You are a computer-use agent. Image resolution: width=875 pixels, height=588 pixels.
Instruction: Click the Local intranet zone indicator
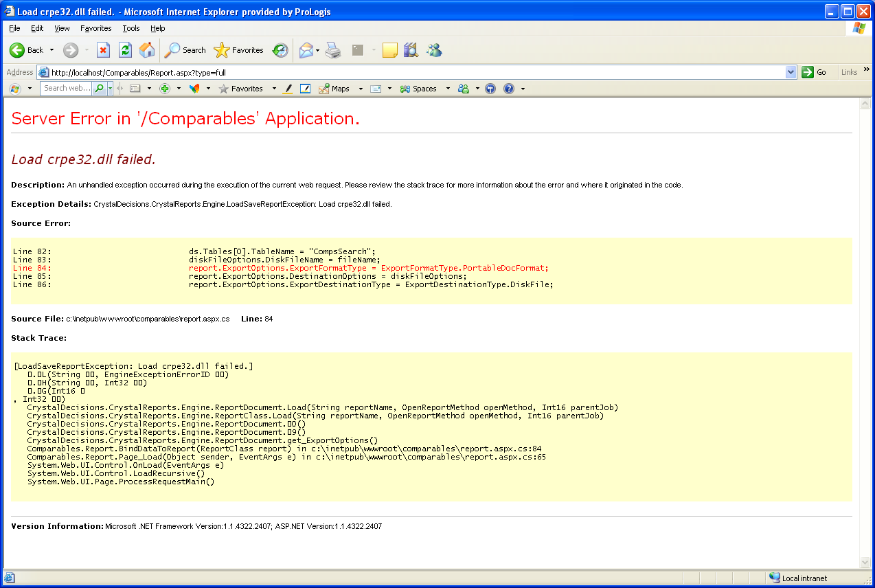click(x=798, y=578)
